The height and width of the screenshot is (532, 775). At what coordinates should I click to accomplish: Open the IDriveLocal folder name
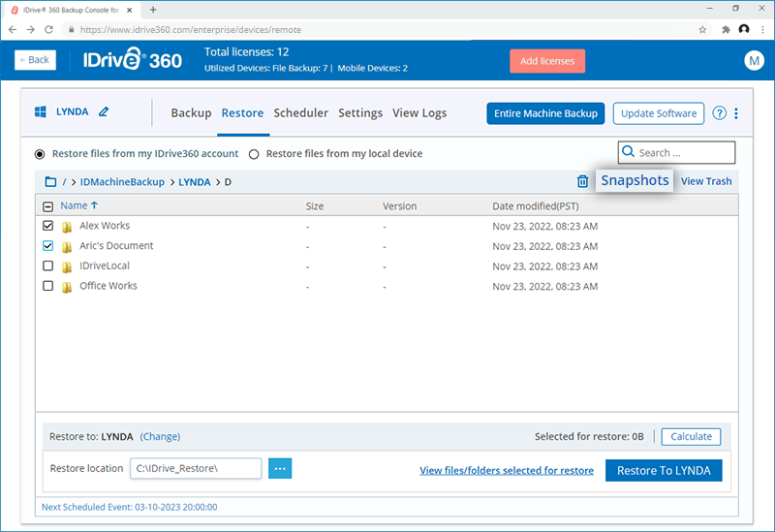(x=105, y=266)
